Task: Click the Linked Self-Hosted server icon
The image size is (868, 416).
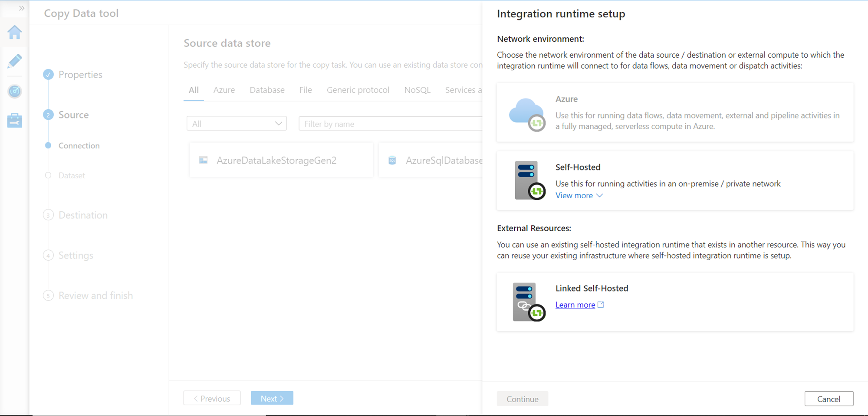Action: point(528,302)
